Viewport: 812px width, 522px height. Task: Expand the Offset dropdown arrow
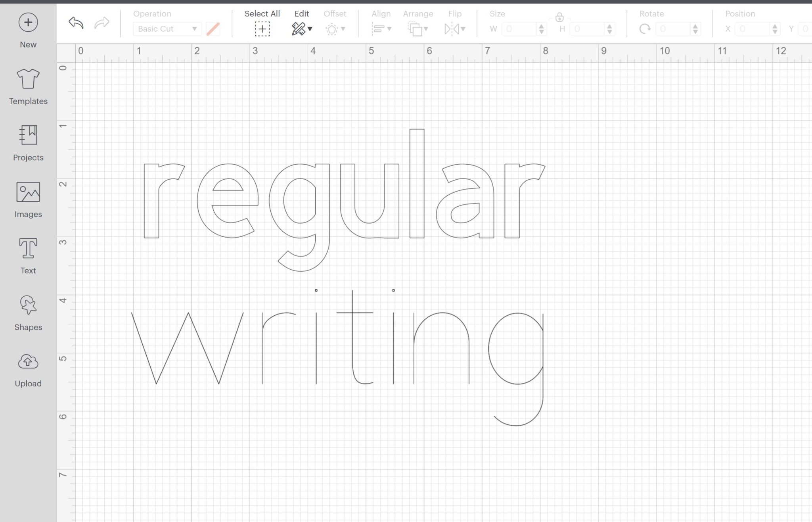coord(343,29)
